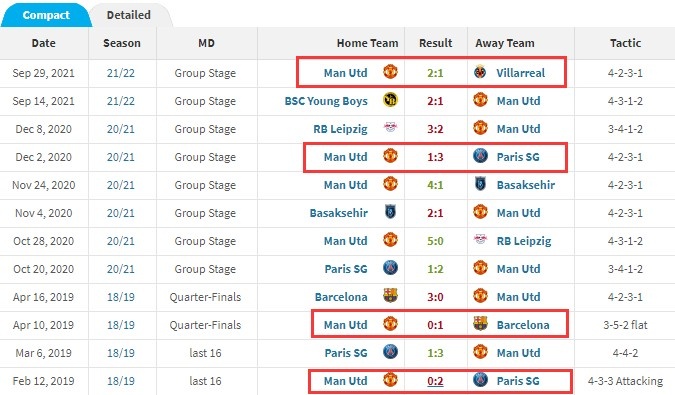Click Paris SG crest in Dec 2, 2020 row
The width and height of the screenshot is (675, 395).
coord(480,156)
